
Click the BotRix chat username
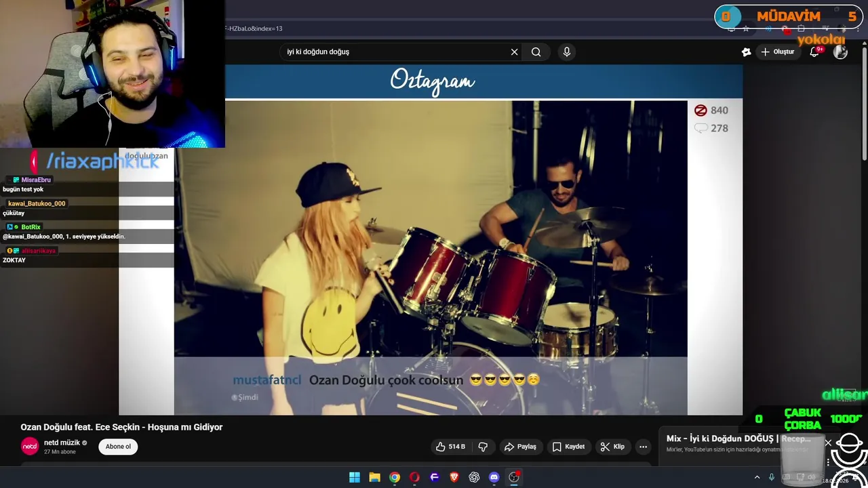31,227
